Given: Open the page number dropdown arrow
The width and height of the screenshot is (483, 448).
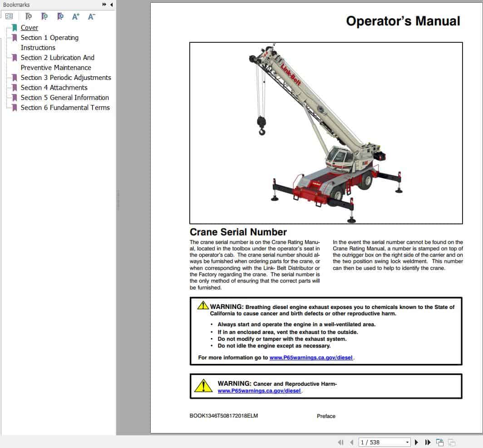Looking at the screenshot, I should pos(407,442).
